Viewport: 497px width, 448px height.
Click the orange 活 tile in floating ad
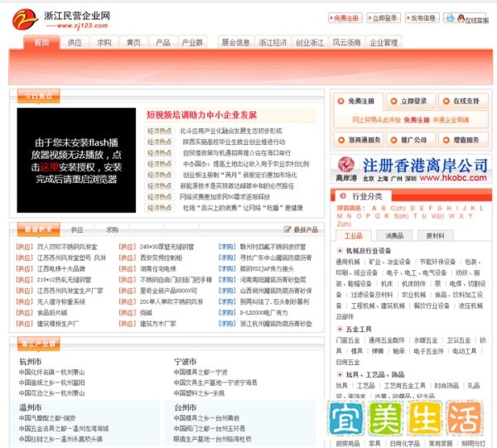[x=465, y=418]
